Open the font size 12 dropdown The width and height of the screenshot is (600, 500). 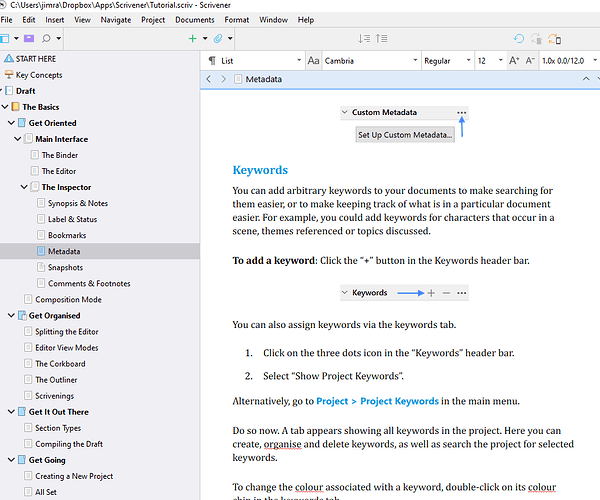point(488,60)
